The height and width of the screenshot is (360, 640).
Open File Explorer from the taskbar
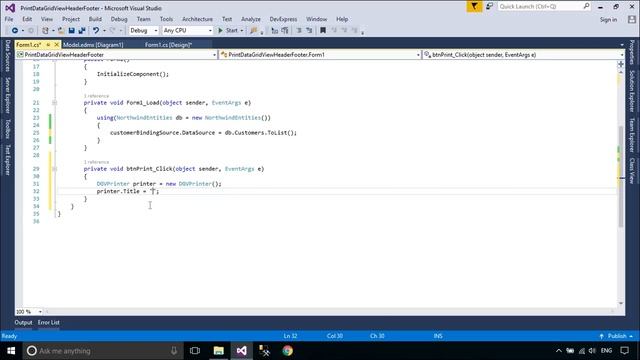click(x=218, y=351)
